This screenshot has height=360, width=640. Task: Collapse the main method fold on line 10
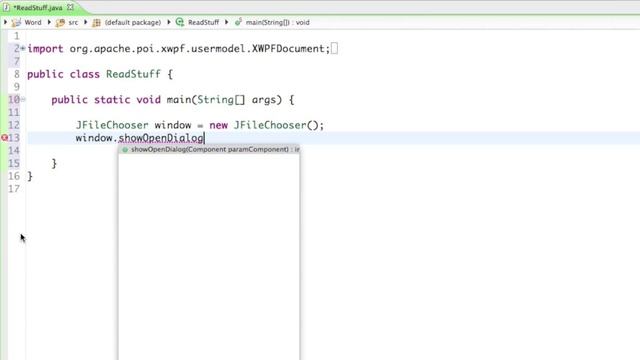(x=23, y=99)
